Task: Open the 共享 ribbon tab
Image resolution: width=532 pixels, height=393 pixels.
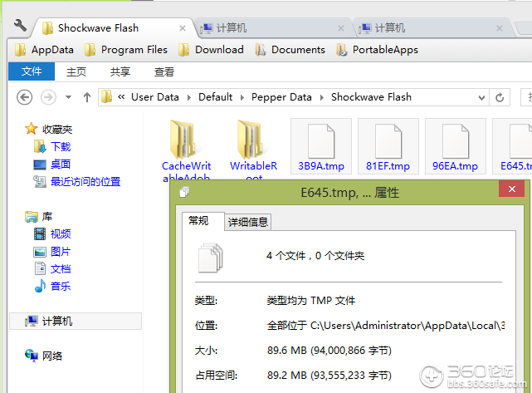Action: tap(120, 71)
